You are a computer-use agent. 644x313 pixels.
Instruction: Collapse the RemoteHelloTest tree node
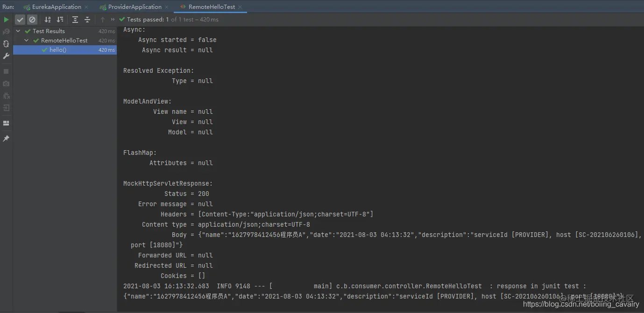[27, 41]
